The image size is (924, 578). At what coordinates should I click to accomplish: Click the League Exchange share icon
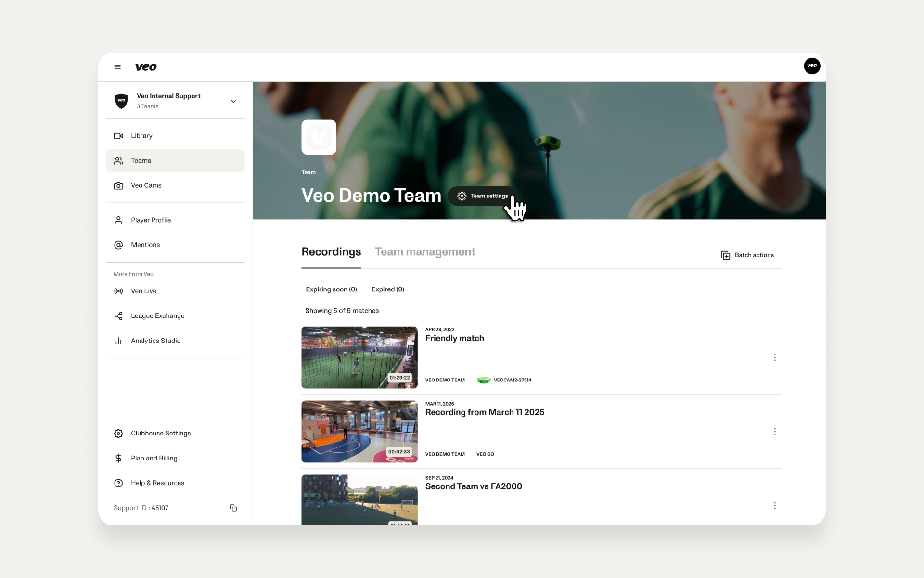click(118, 316)
